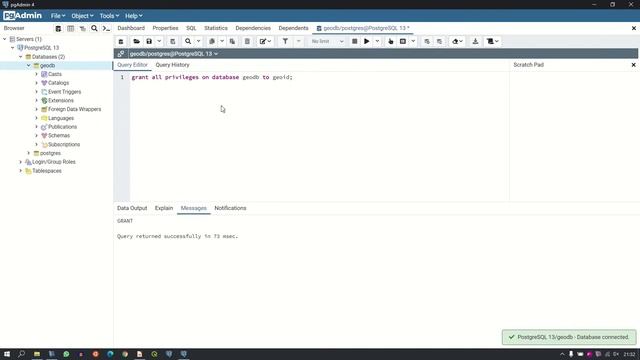Select Tablespaces in the browser tree
The width and height of the screenshot is (640, 360).
click(47, 171)
